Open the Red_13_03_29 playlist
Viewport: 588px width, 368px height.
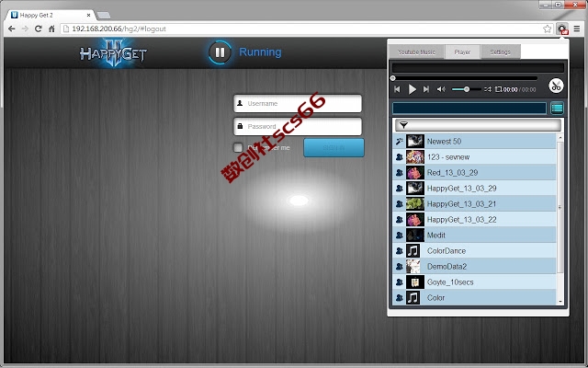pyautogui.click(x=474, y=173)
